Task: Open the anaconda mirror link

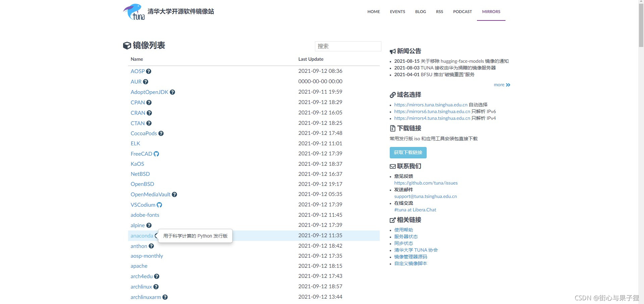Action: 142,236
